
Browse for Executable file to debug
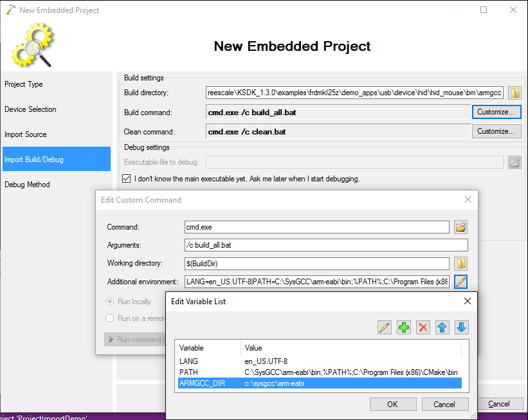(515, 163)
